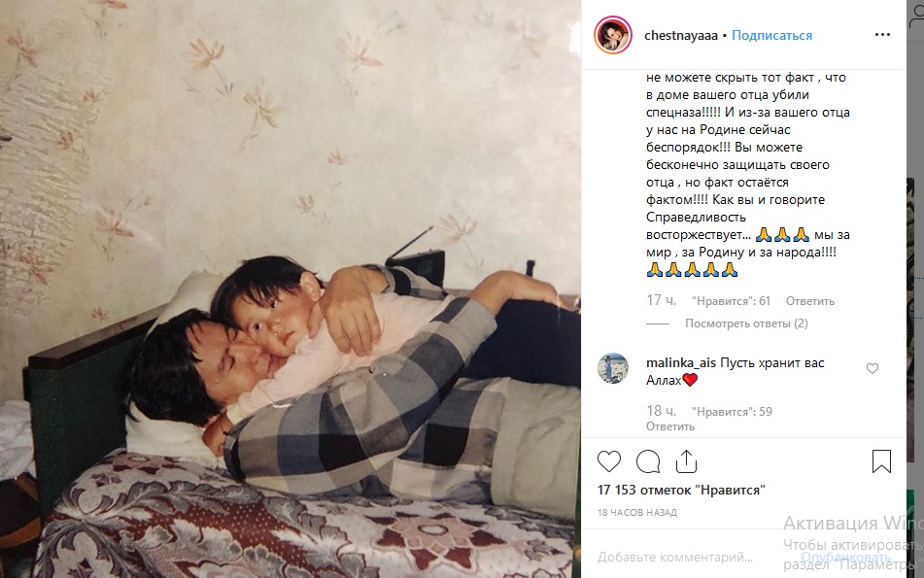Open the 18 часов назад timestamp

637,513
